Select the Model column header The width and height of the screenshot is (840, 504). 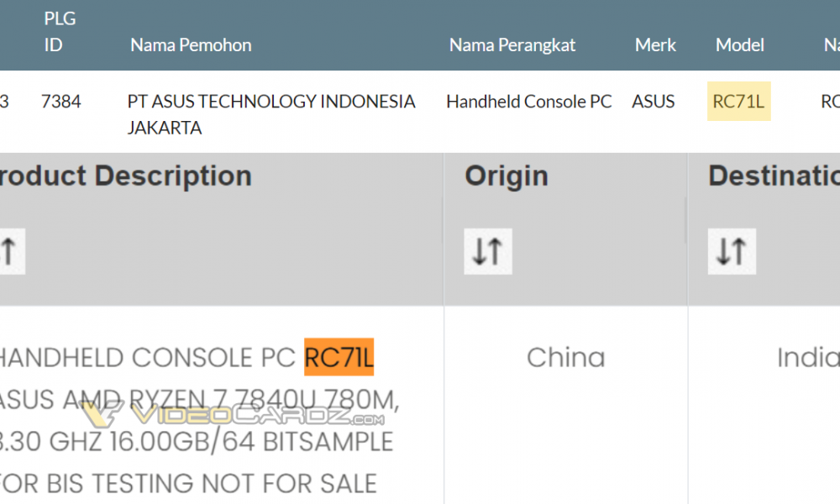pos(739,45)
